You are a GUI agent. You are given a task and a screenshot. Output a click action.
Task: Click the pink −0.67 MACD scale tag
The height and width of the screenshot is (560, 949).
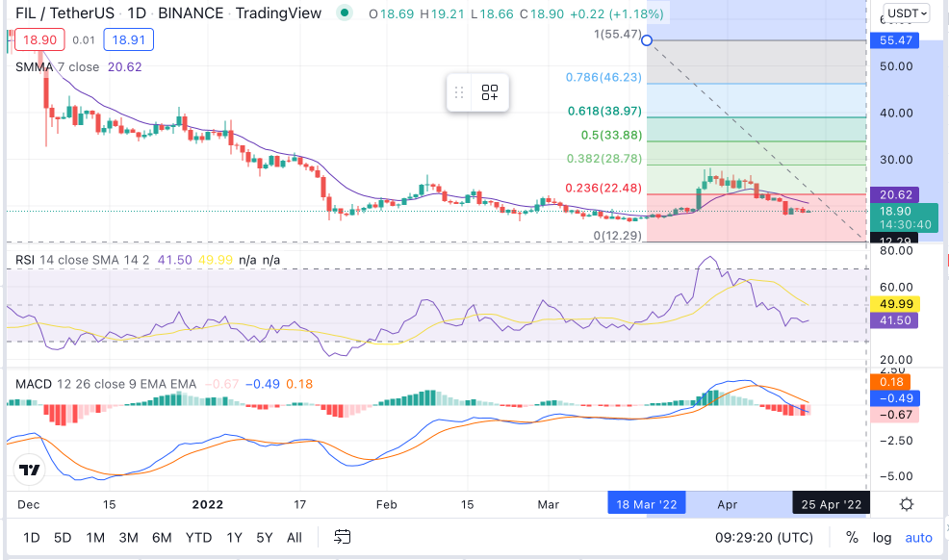(894, 415)
